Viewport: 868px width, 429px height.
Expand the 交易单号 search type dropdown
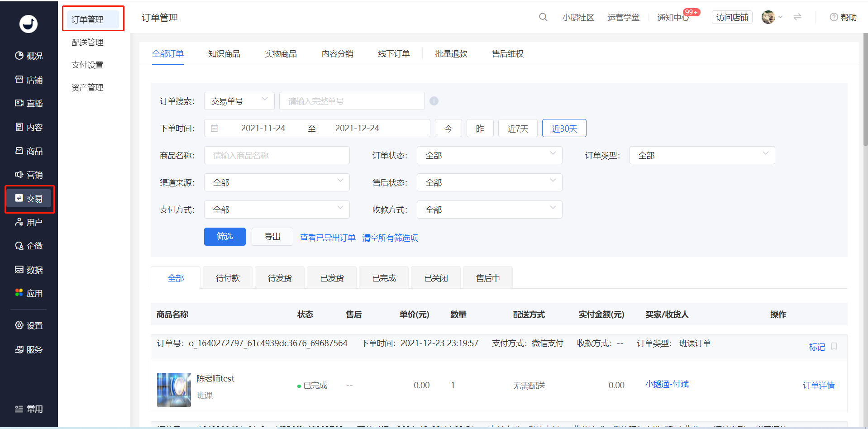[x=239, y=101]
